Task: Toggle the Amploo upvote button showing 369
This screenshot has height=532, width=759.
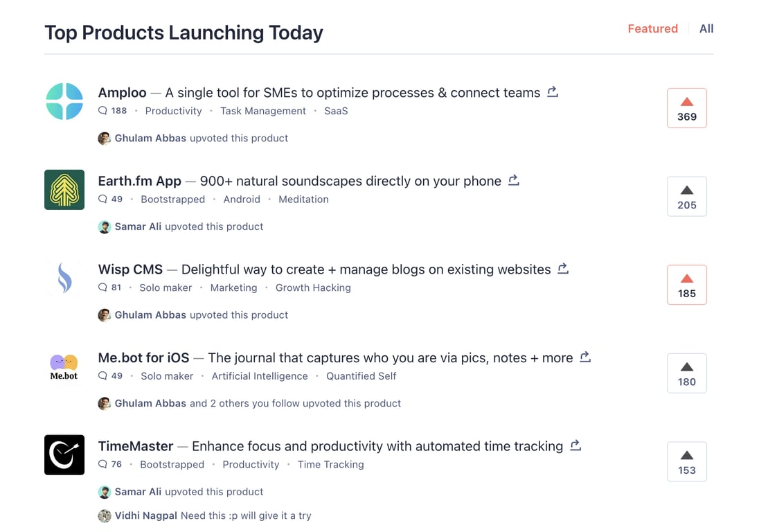Action: 686,108
